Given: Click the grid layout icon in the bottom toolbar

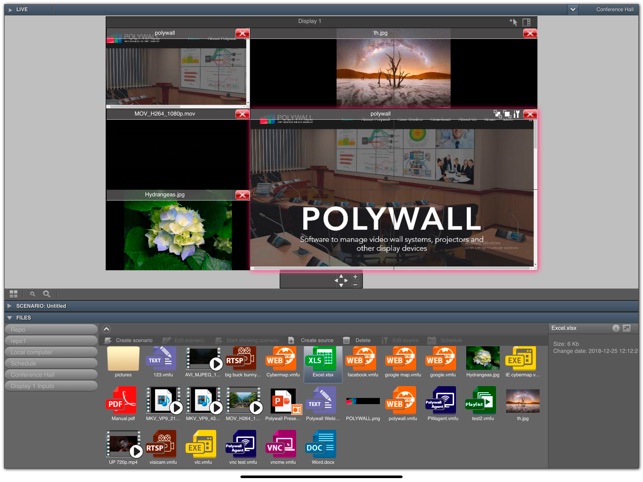Looking at the screenshot, I should [x=14, y=294].
